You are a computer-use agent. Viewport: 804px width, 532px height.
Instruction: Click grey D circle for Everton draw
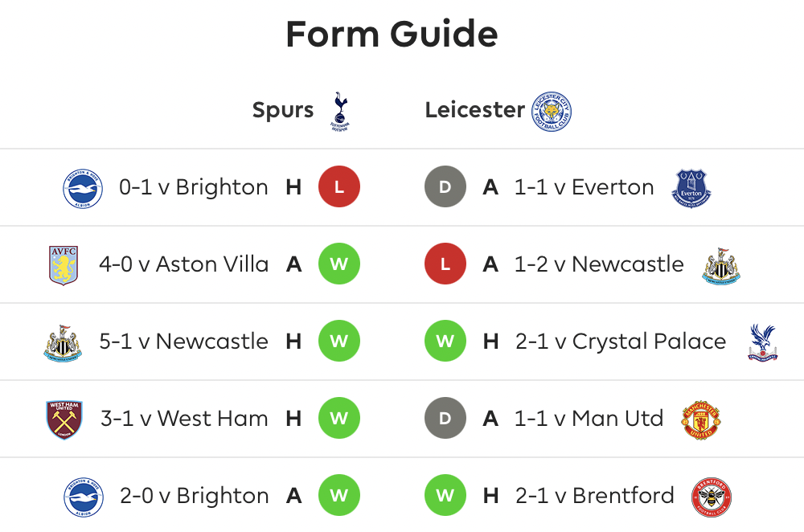coord(445,186)
